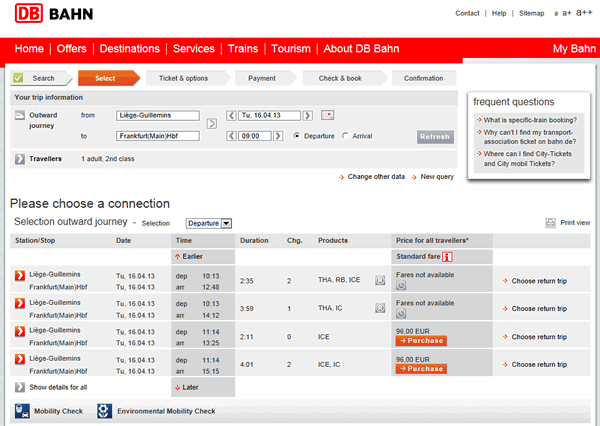Screen dimensions: 600x426
Task: Increase font size with a++
Action: 585,13
